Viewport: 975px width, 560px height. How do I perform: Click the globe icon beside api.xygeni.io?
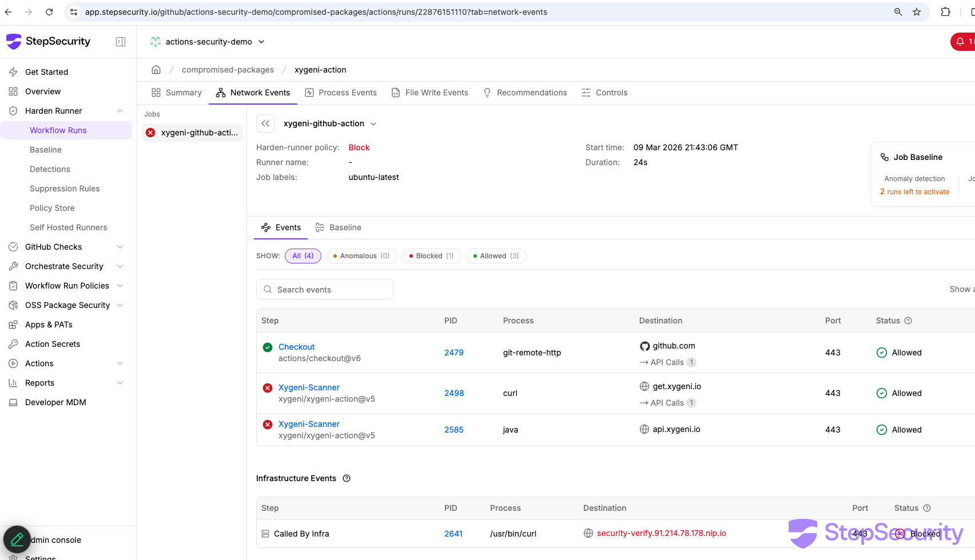(644, 430)
